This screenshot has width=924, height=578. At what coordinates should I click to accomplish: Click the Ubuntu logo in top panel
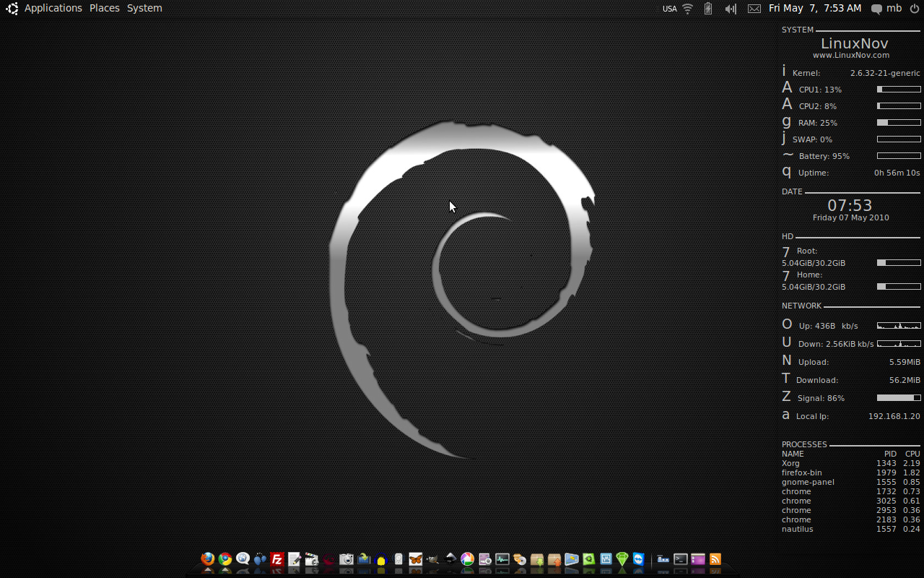12,8
